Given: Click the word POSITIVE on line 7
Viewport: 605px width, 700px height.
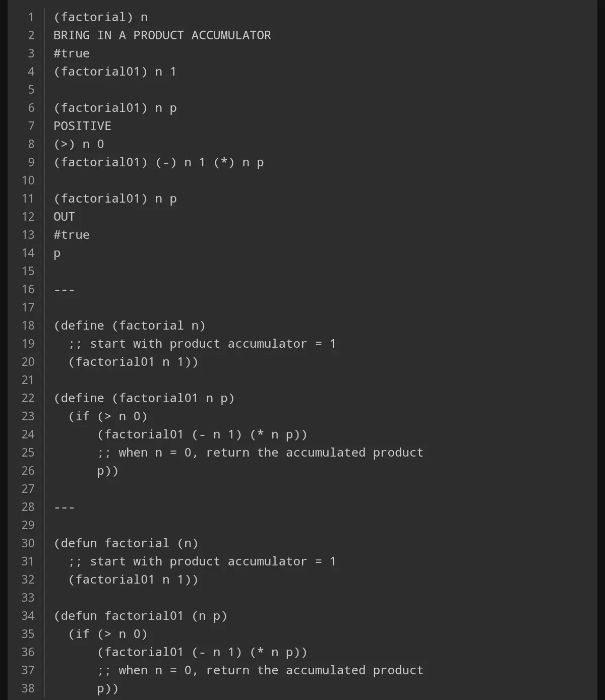Looking at the screenshot, I should [82, 126].
